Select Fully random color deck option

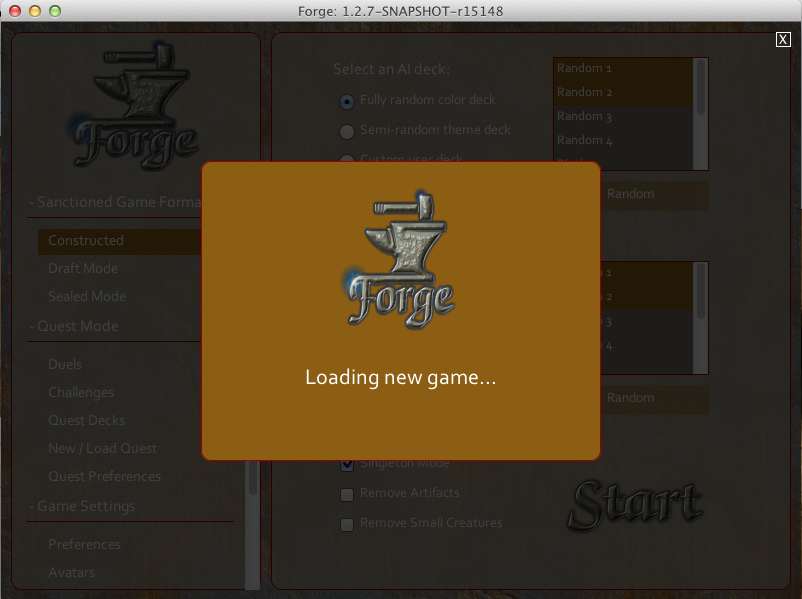point(347,101)
